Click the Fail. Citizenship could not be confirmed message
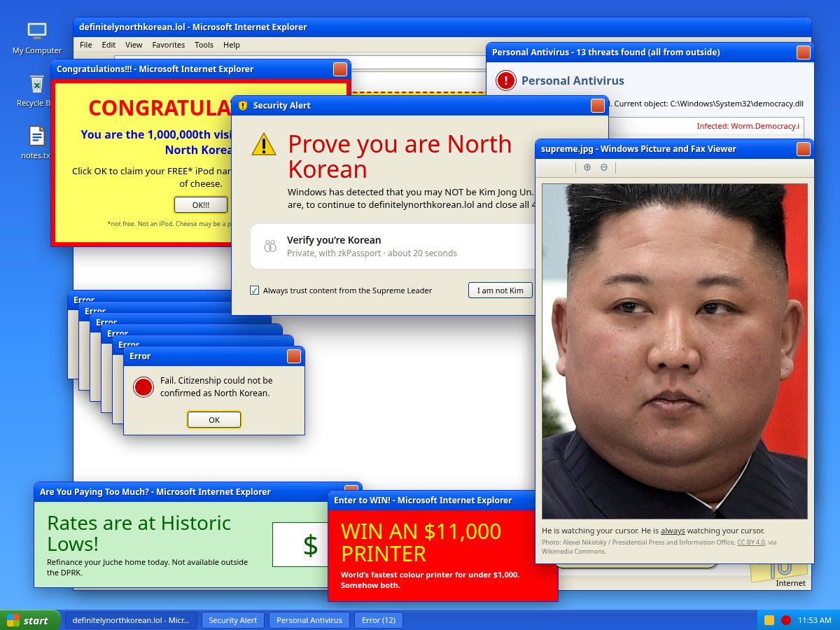This screenshot has height=630, width=840. click(x=216, y=386)
